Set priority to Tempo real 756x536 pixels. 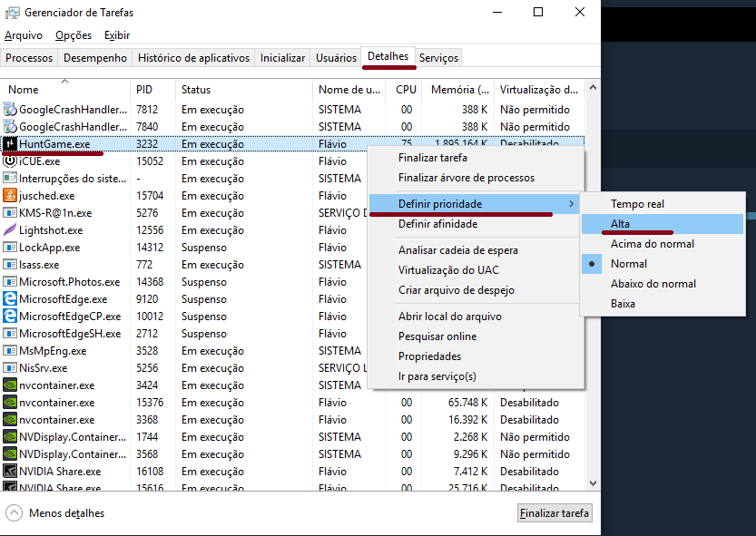[x=663, y=204]
